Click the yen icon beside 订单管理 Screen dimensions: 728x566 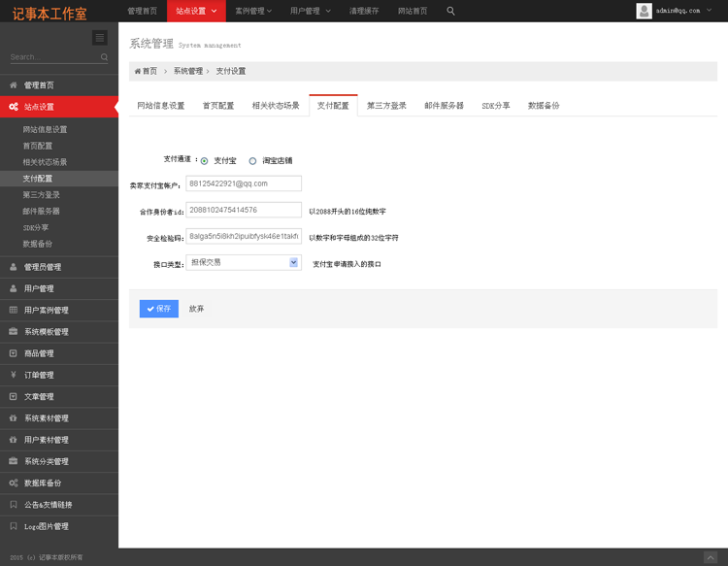14,375
